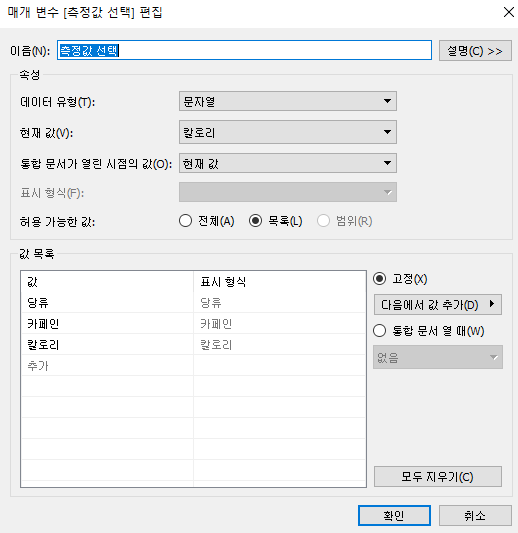Click the 당류 display format cell
Screen dimensions: 518x533
(279, 303)
